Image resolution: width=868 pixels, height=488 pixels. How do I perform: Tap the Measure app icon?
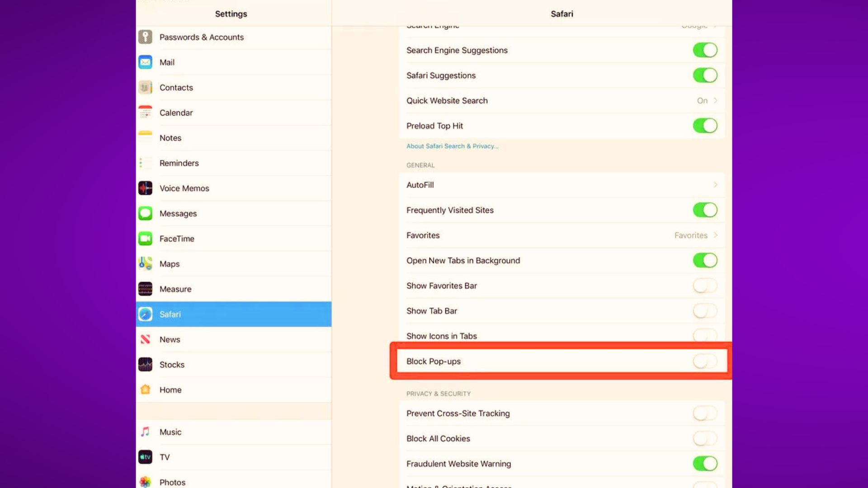point(145,289)
